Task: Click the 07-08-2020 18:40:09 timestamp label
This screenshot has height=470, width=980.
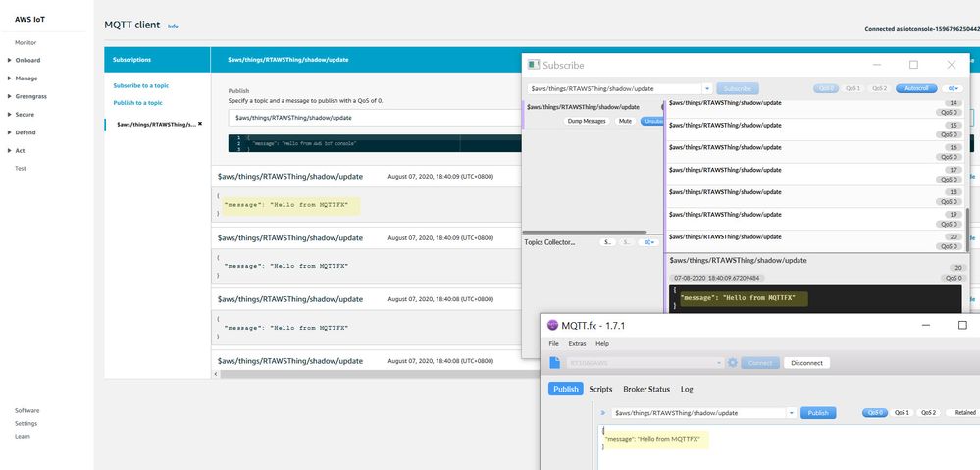Action: click(717, 278)
